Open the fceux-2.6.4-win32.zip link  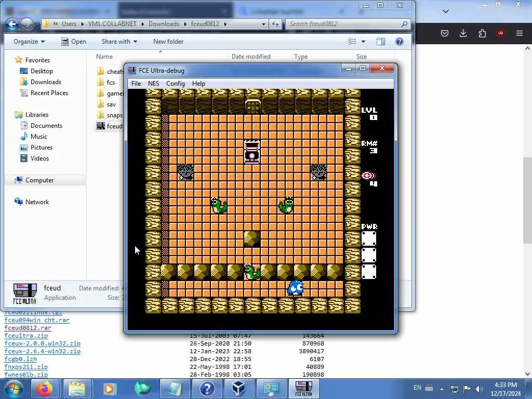[43, 352]
